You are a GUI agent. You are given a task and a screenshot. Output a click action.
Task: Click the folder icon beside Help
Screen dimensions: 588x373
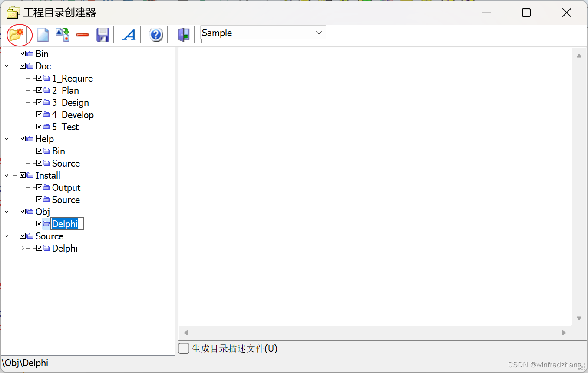click(x=30, y=139)
